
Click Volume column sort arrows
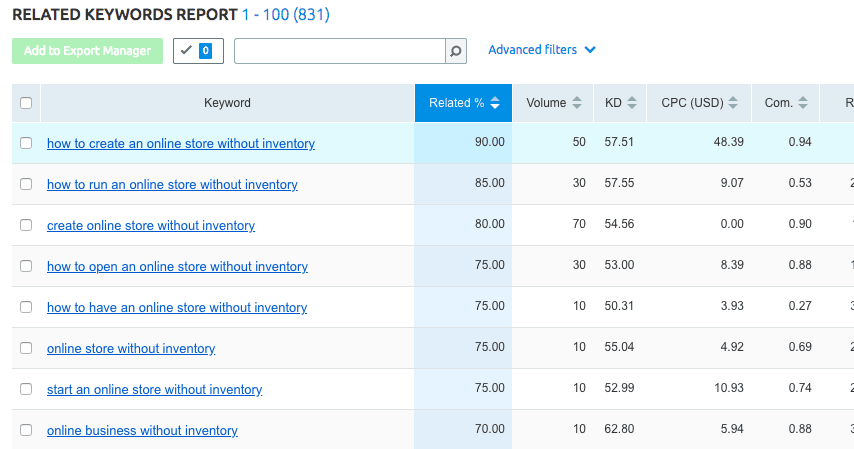576,103
